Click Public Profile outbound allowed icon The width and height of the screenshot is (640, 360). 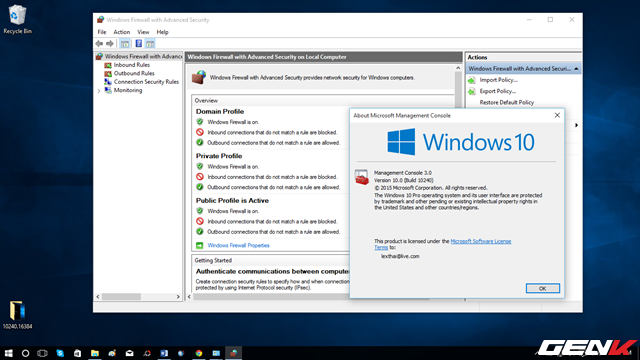point(200,231)
